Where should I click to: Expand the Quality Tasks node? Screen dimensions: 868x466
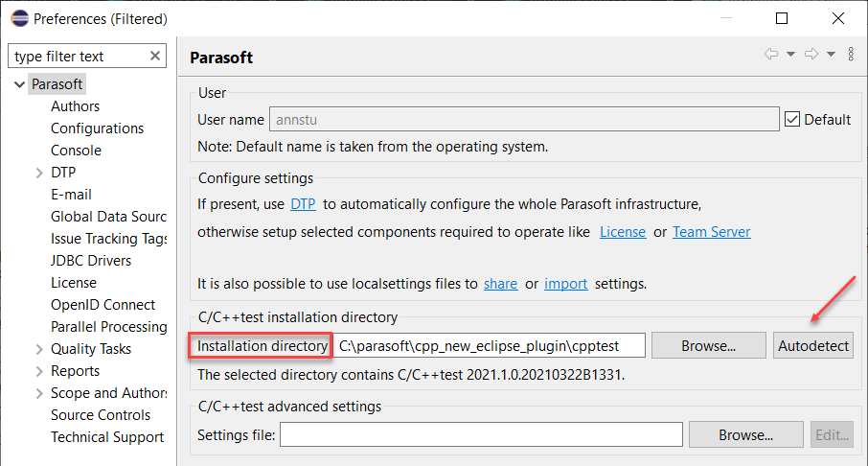pyautogui.click(x=39, y=349)
